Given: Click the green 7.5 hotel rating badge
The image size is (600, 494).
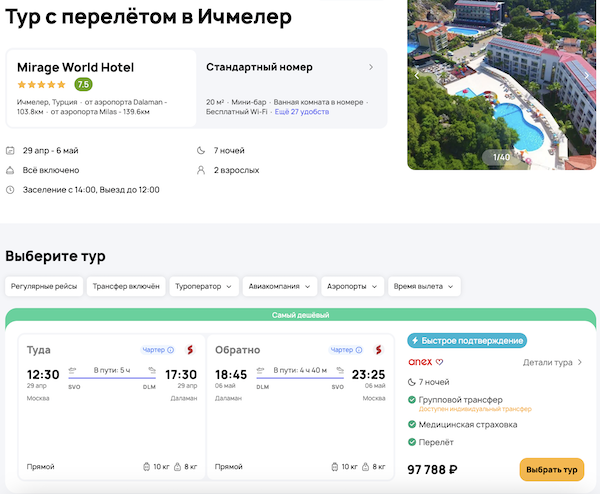Looking at the screenshot, I should (x=83, y=85).
